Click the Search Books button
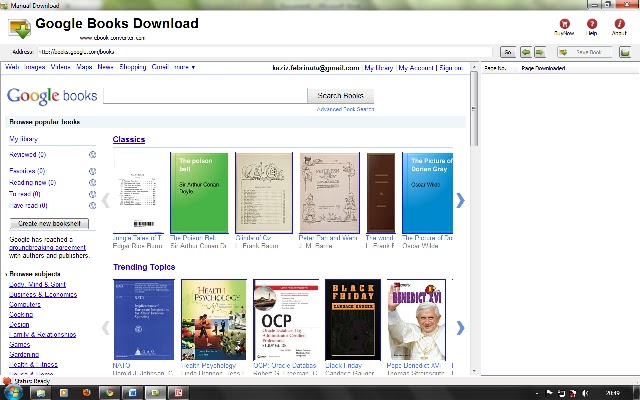 click(340, 96)
